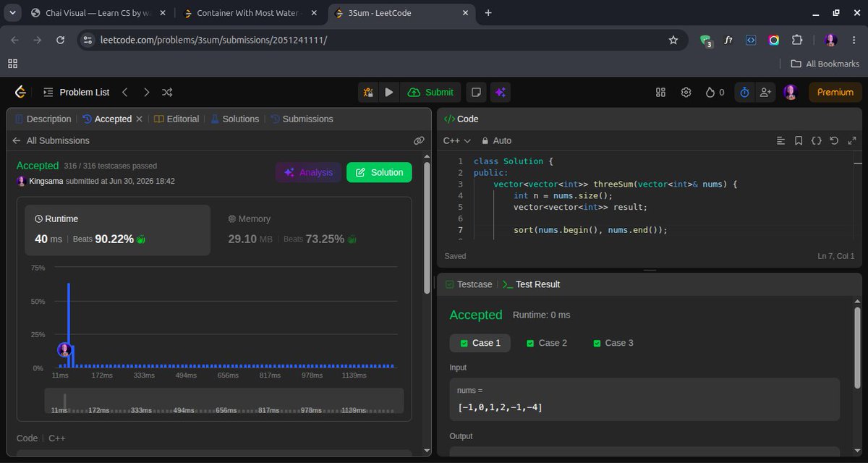Go to next problem arrow
The height and width of the screenshot is (463, 868).
(x=146, y=92)
